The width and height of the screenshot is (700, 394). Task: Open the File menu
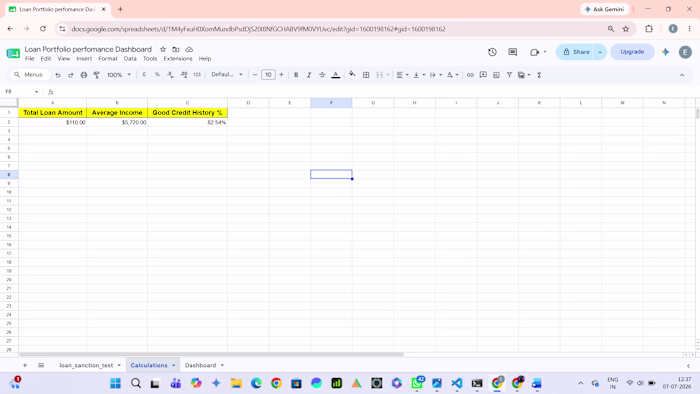pyautogui.click(x=29, y=58)
